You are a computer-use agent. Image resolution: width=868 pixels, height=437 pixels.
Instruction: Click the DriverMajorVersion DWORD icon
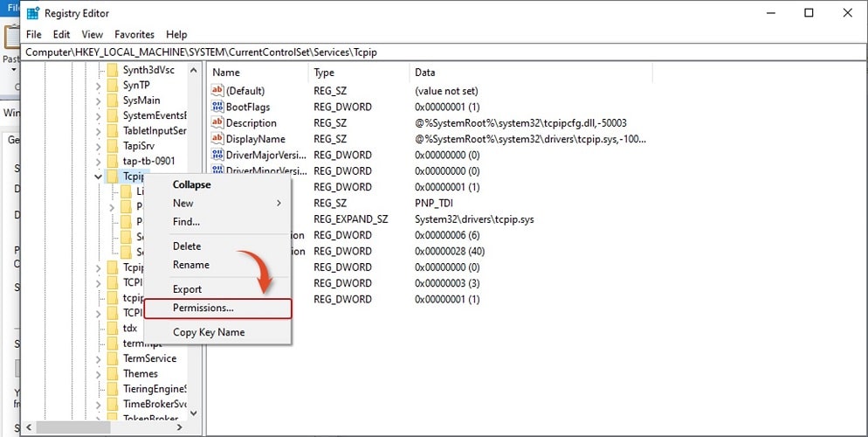[217, 155]
